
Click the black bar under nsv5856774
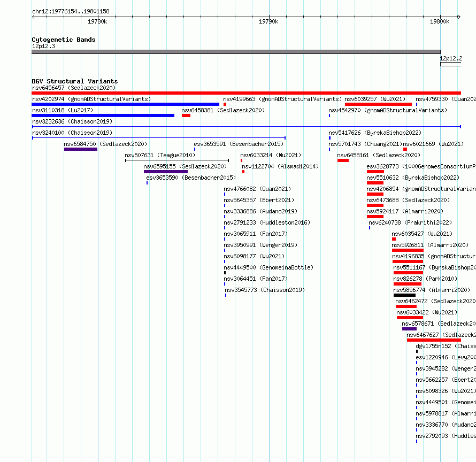[405, 295]
